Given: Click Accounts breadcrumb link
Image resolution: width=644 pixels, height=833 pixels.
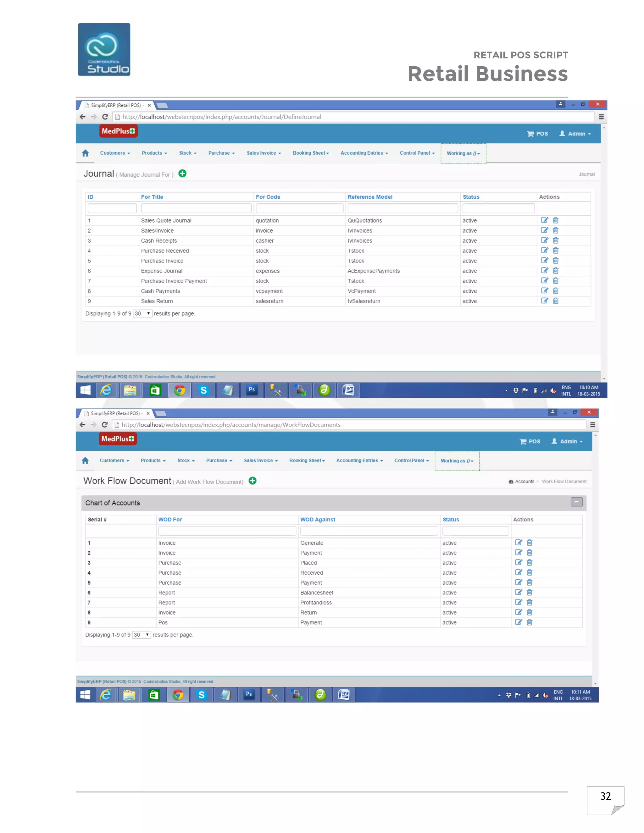Looking at the screenshot, I should point(524,481).
